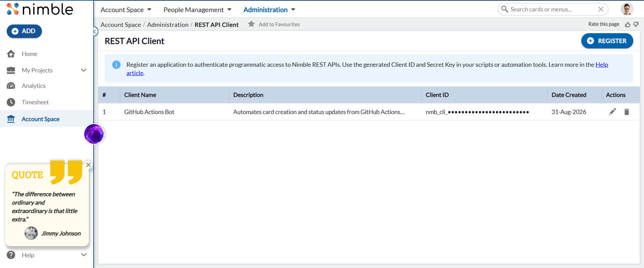Click Add to Favourites text

279,24
